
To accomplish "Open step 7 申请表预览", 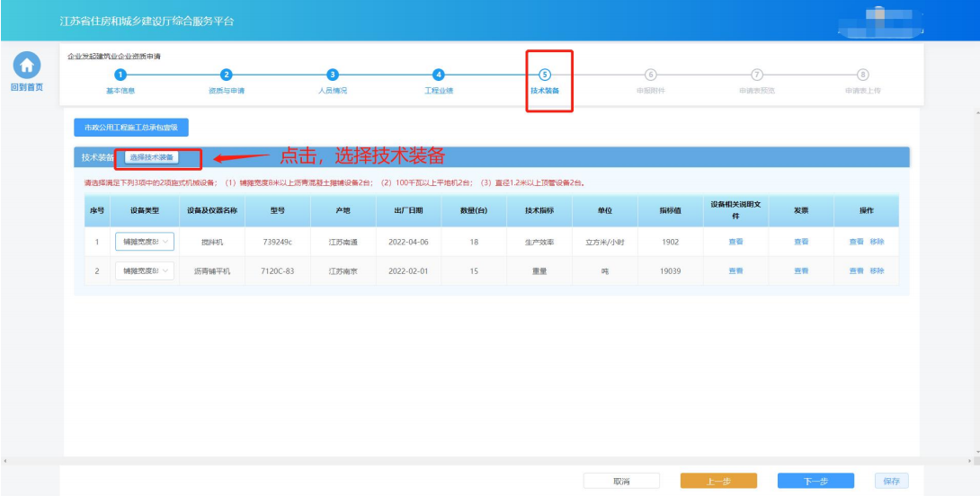I will [x=757, y=75].
